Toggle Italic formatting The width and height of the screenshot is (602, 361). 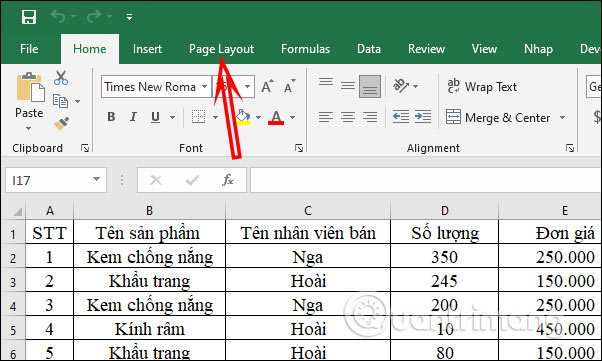pyautogui.click(x=133, y=117)
